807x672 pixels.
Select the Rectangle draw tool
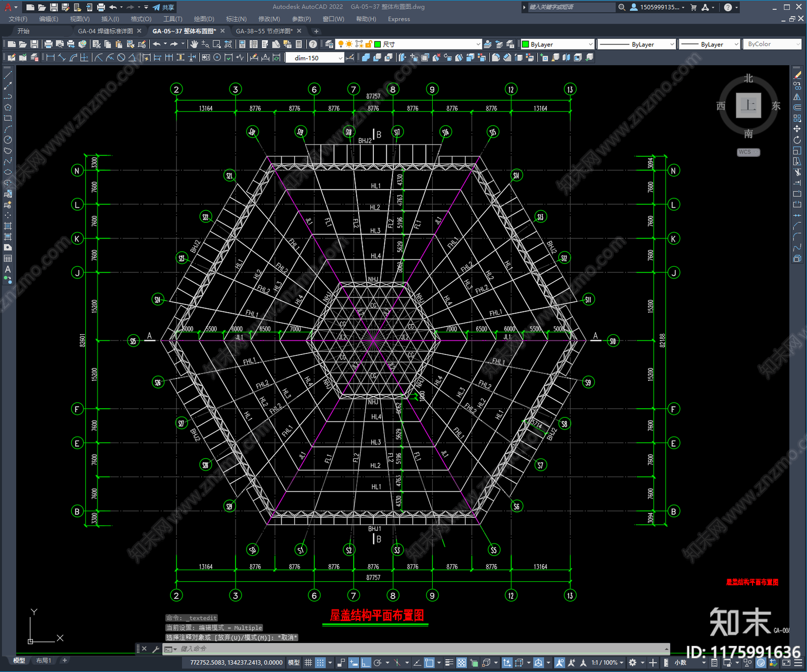8,118
